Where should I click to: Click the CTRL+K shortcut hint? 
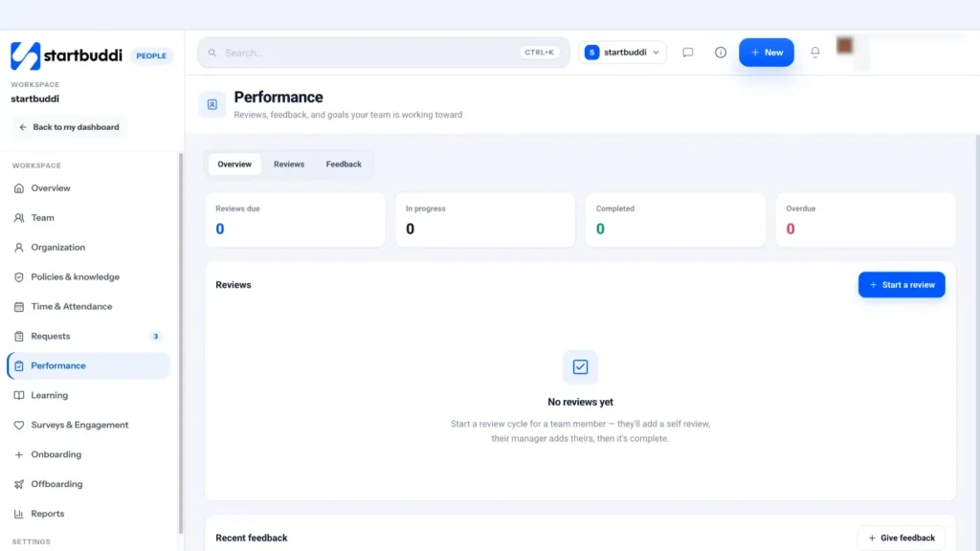(539, 53)
